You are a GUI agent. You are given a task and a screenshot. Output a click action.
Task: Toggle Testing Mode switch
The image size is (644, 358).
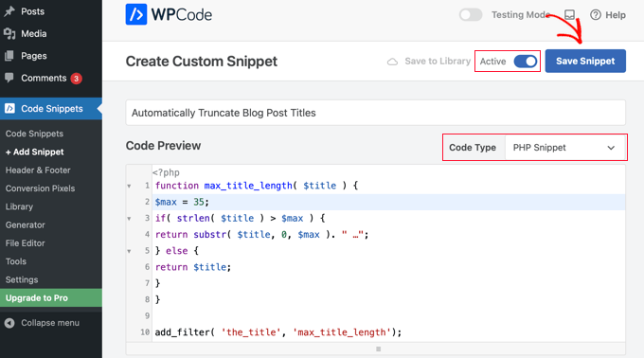[x=471, y=15]
